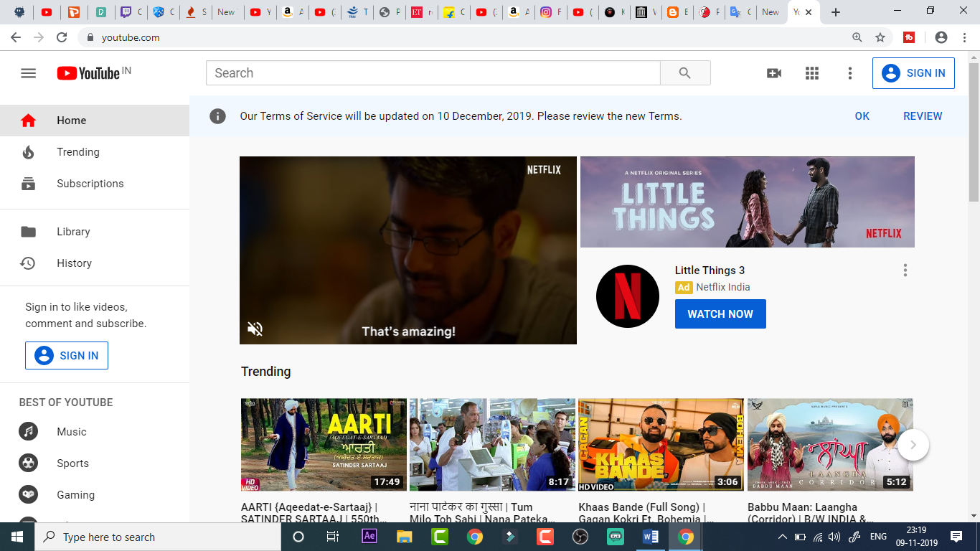Click the Sports icon in sidebar
This screenshot has height=551, width=980.
coord(28,463)
